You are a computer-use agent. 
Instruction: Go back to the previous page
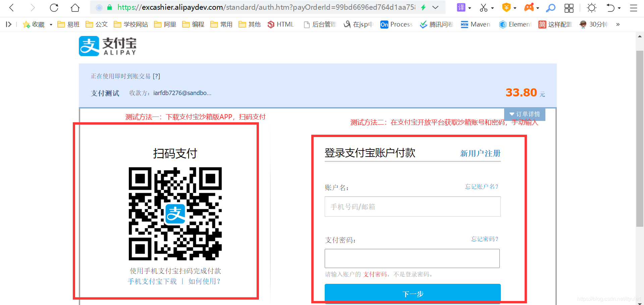(x=12, y=8)
